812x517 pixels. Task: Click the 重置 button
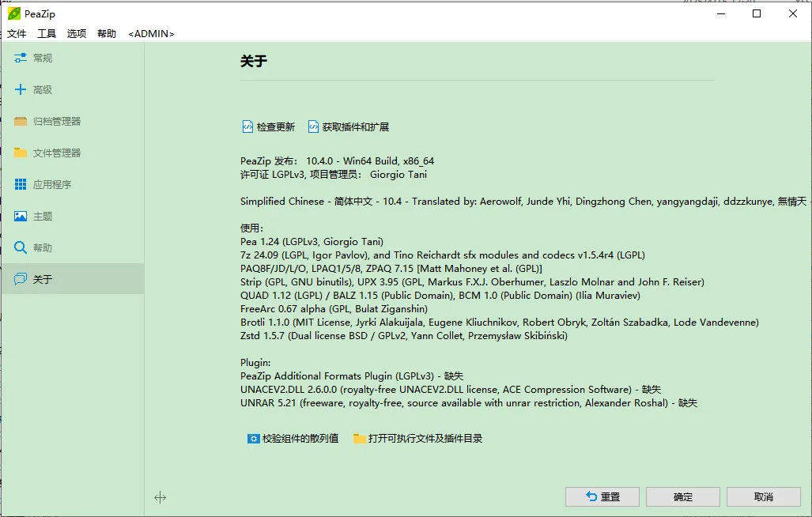click(x=602, y=496)
